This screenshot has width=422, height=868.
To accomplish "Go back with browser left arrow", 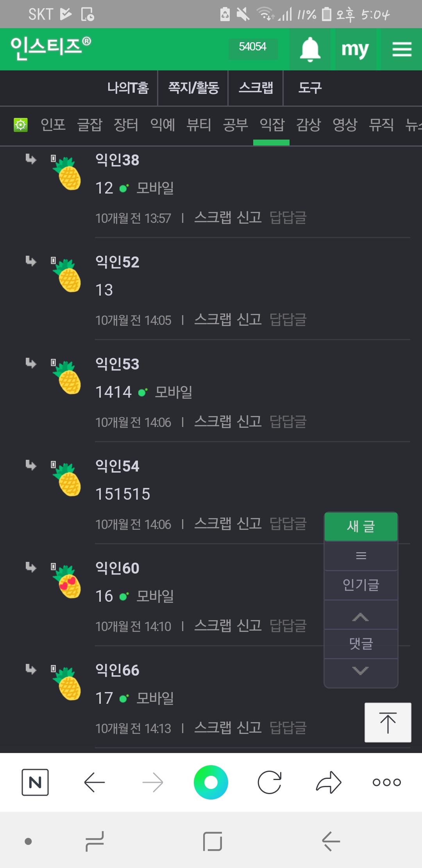I will pos(95,782).
